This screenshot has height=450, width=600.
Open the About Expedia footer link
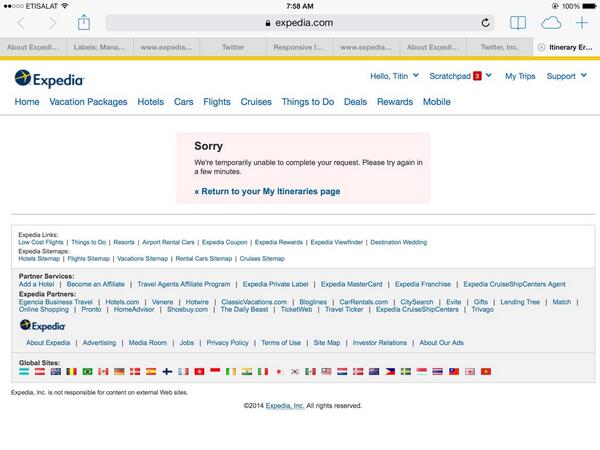tap(48, 342)
